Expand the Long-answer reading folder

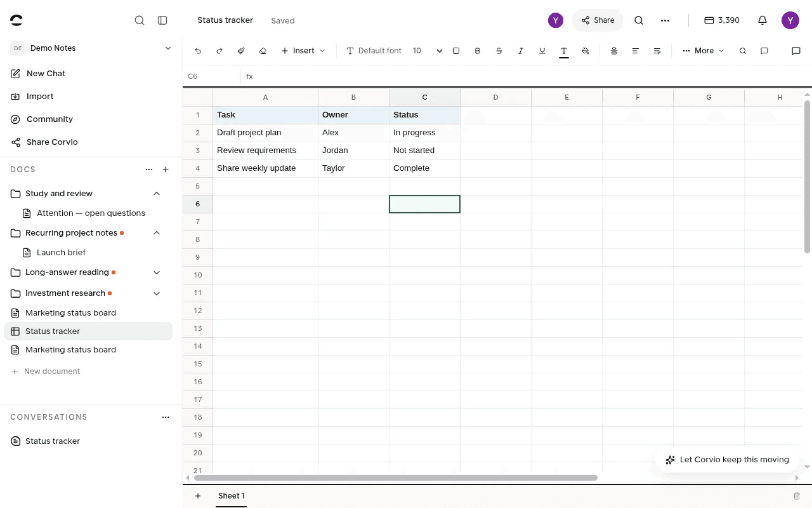157,272
